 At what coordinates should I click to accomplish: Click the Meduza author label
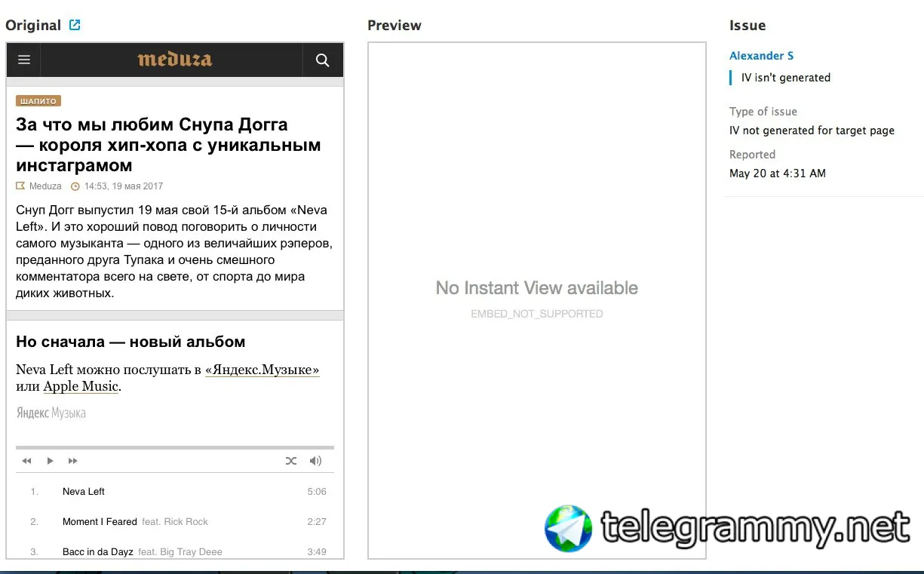click(x=45, y=186)
